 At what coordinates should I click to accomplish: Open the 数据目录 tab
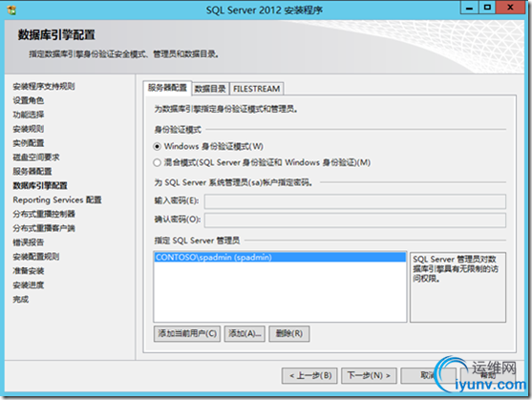pos(210,89)
